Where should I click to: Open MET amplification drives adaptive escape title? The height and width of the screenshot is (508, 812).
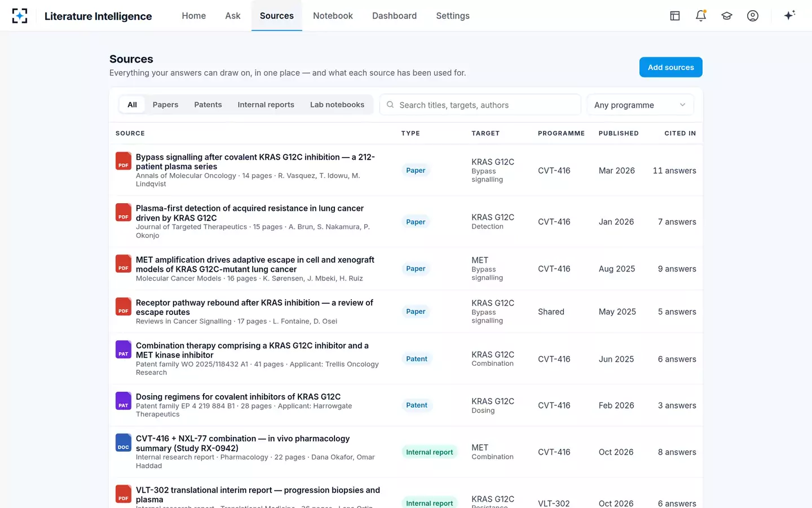pyautogui.click(x=255, y=264)
